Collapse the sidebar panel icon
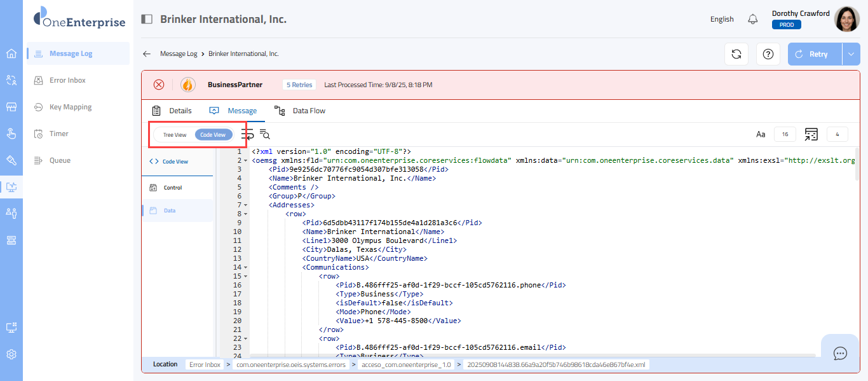Image resolution: width=868 pixels, height=381 pixels. tap(147, 19)
